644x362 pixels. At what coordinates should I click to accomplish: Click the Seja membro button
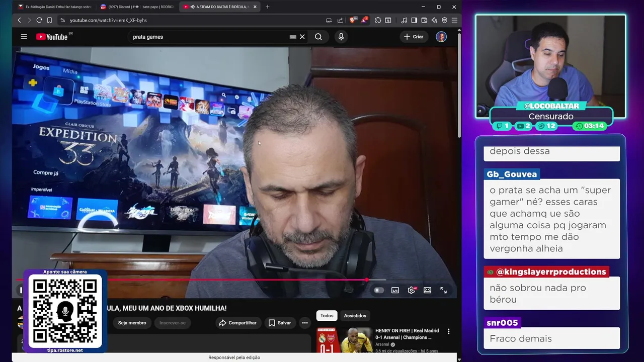[x=132, y=323]
